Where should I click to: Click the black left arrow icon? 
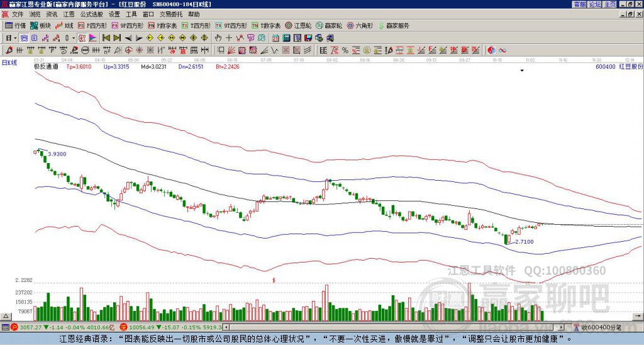point(128,38)
